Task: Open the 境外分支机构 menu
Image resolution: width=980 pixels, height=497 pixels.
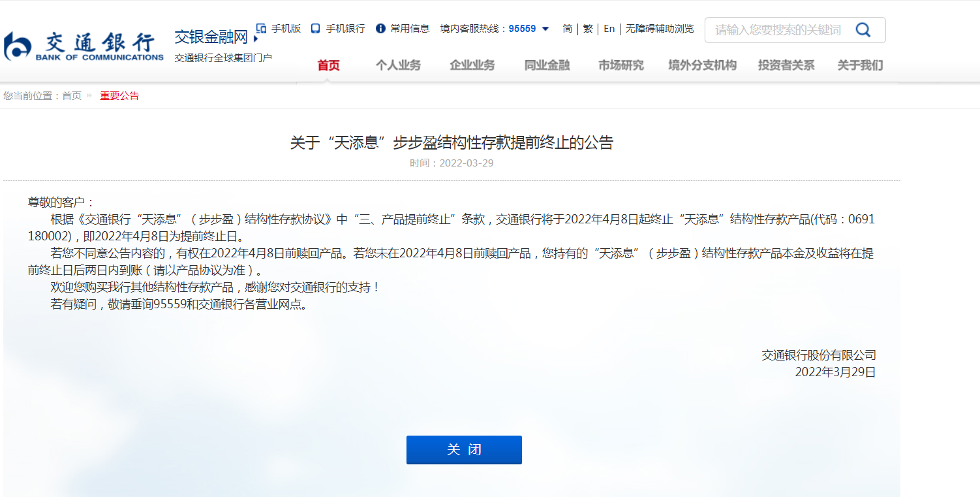Action: pyautogui.click(x=702, y=65)
